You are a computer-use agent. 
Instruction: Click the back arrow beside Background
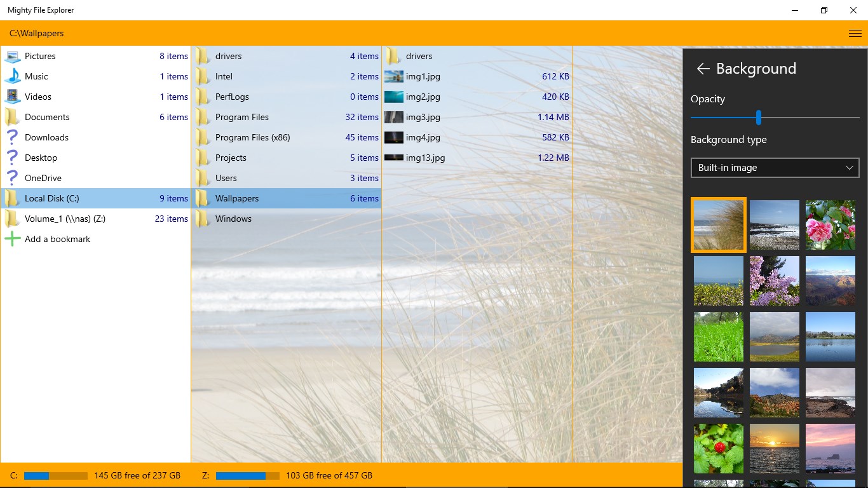tap(703, 69)
